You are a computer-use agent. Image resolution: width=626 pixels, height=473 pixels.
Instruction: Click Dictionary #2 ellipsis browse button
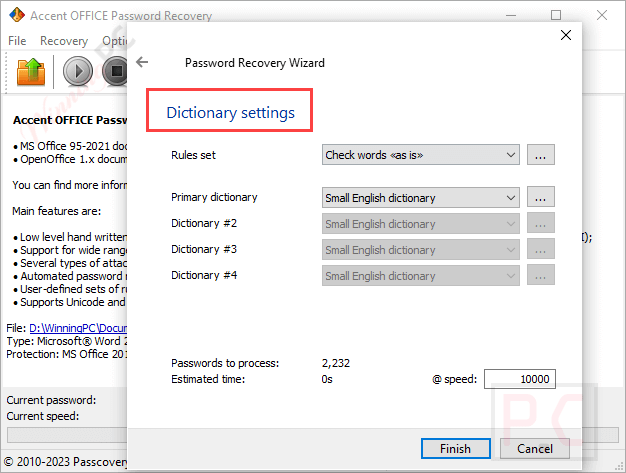pyautogui.click(x=541, y=223)
